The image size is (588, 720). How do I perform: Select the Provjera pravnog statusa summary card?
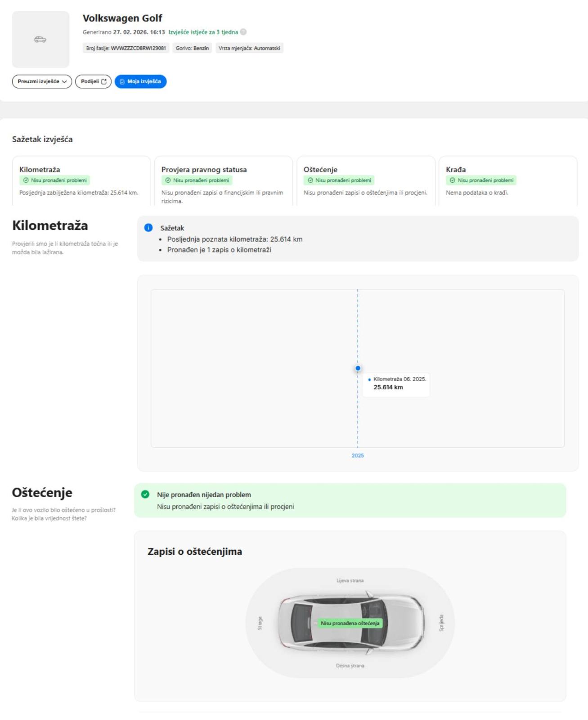[x=223, y=181]
